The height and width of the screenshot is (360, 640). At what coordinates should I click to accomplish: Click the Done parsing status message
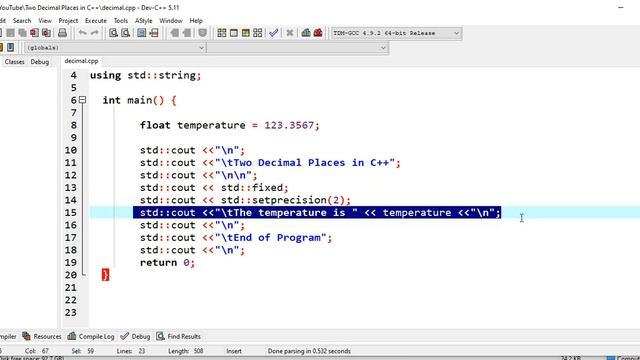[309, 351]
